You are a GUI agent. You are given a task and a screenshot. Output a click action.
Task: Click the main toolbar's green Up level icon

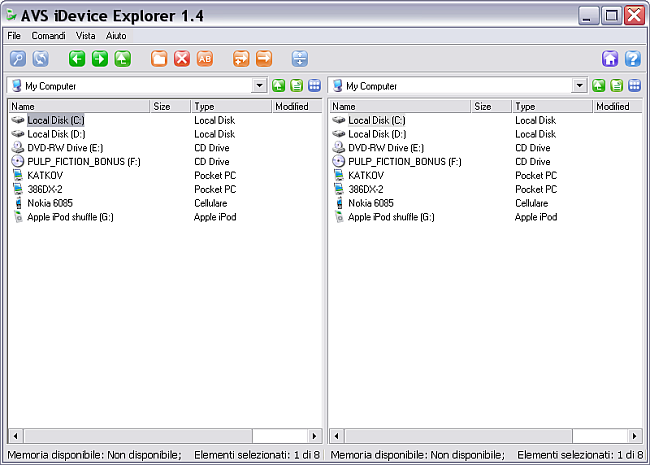click(x=123, y=58)
